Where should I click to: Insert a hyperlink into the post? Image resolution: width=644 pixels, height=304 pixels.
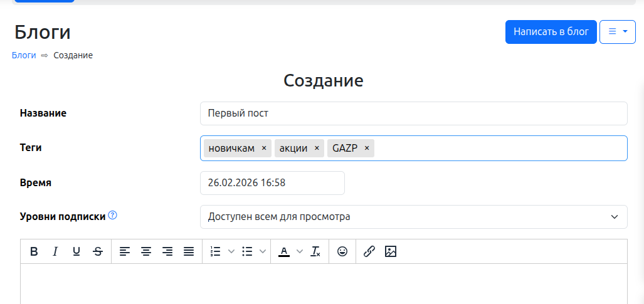[369, 251]
